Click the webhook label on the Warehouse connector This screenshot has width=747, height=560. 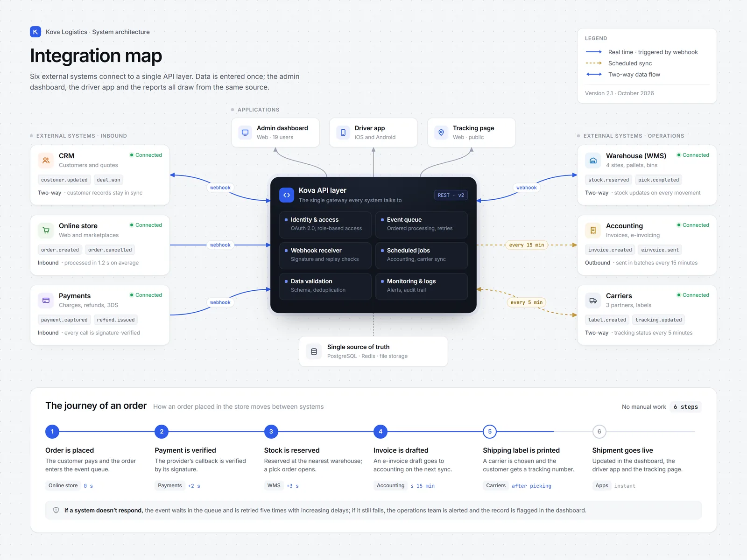click(x=527, y=188)
